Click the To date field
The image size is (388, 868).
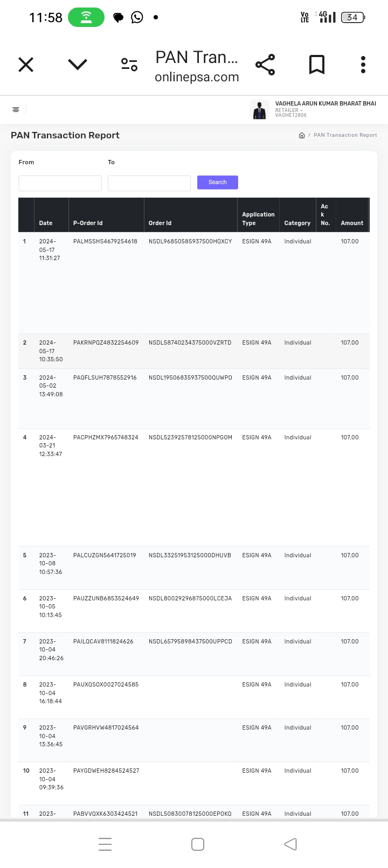click(x=149, y=183)
